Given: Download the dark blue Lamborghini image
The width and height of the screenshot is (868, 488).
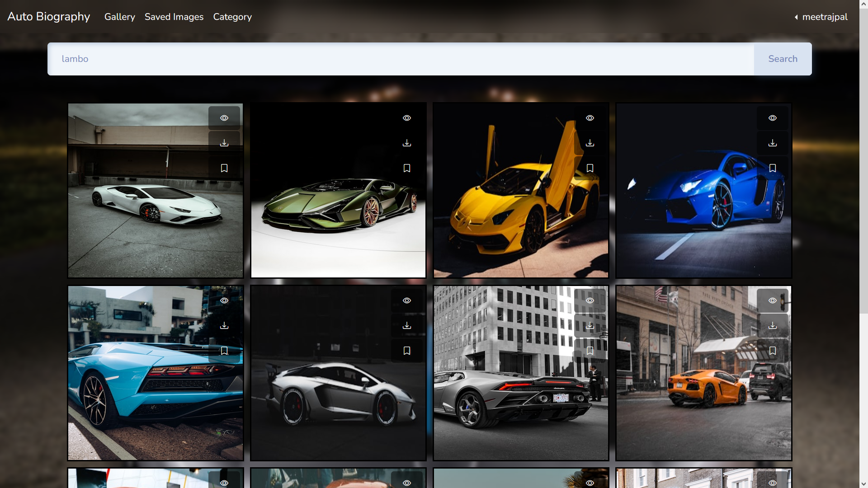Looking at the screenshot, I should pos(773,143).
